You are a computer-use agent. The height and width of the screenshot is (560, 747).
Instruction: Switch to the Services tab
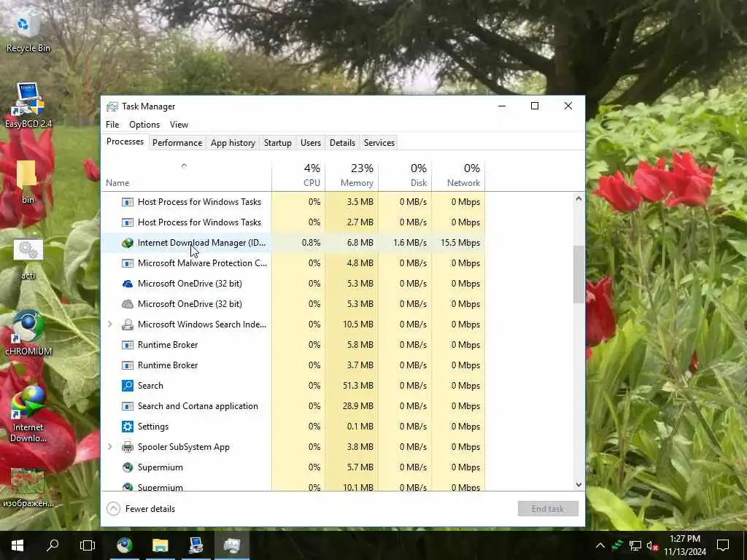point(379,143)
